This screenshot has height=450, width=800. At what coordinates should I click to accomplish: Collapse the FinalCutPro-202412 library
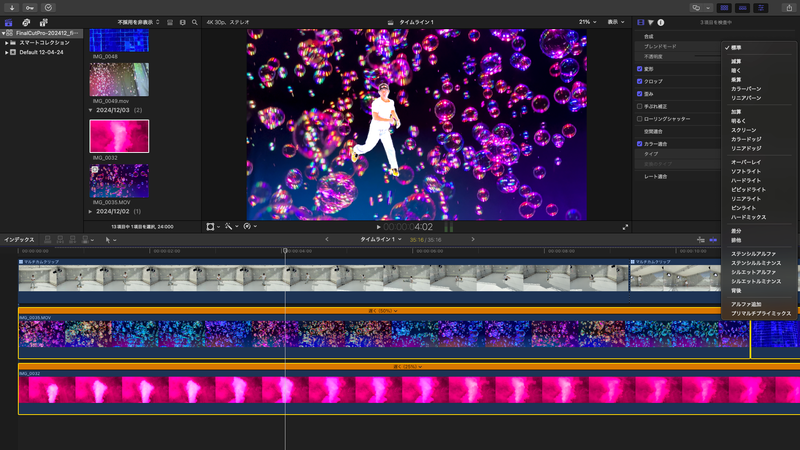click(4, 33)
